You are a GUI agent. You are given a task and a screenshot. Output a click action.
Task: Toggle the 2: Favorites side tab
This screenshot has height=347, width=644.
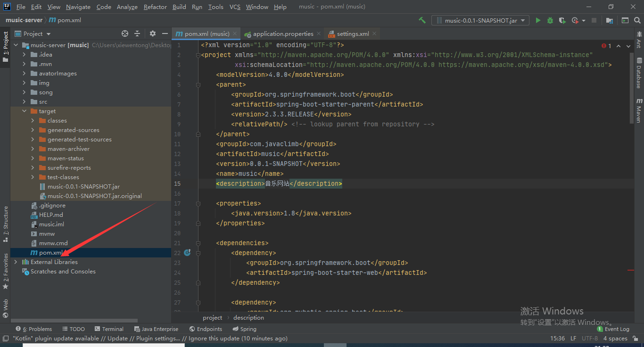[5, 271]
